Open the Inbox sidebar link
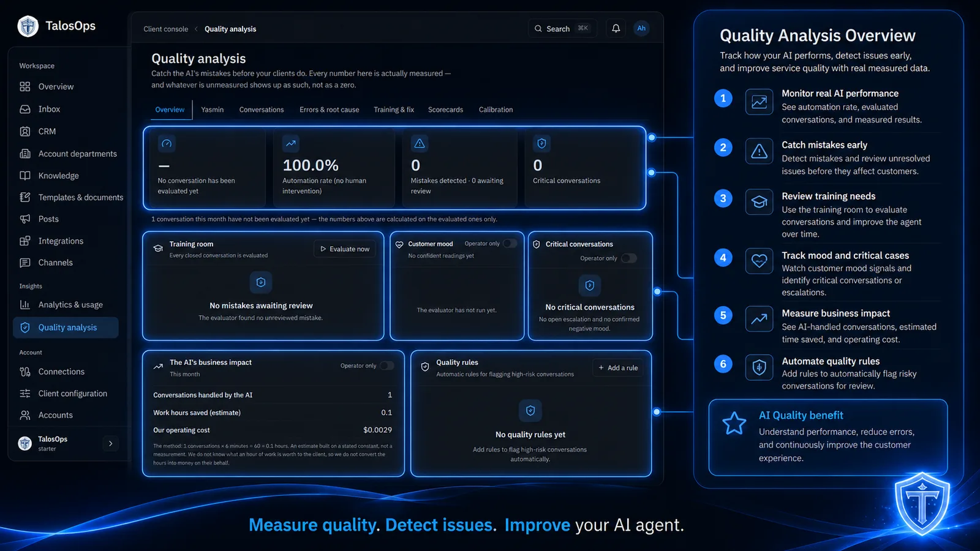Viewport: 980px width, 551px height. [x=66, y=109]
